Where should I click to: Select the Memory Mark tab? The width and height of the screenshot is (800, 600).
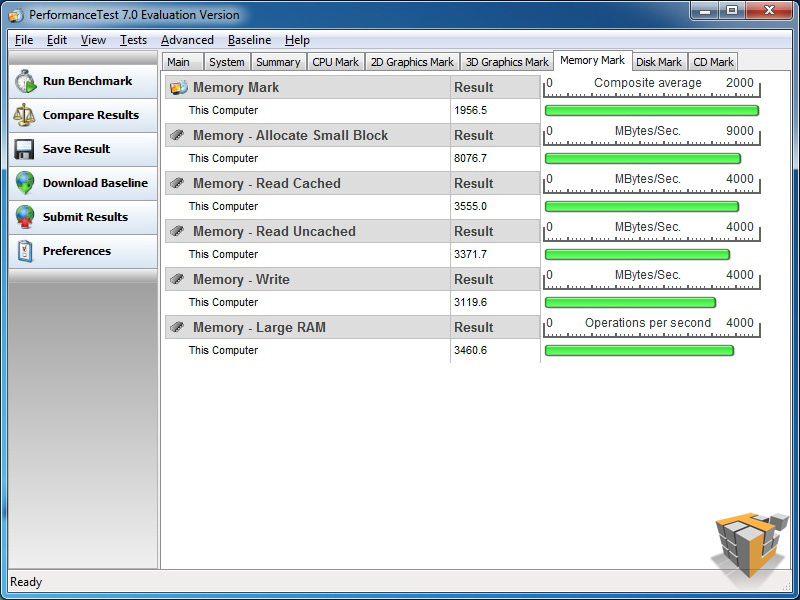coord(593,60)
